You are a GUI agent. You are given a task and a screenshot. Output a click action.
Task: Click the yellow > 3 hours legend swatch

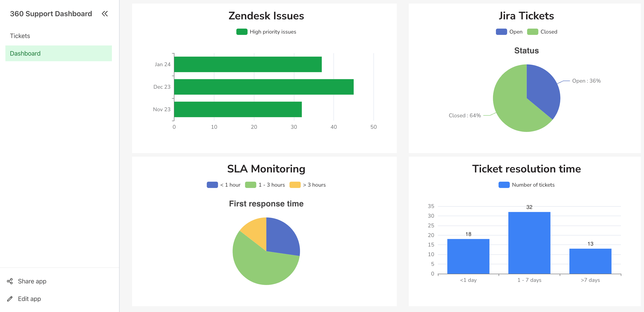click(295, 185)
